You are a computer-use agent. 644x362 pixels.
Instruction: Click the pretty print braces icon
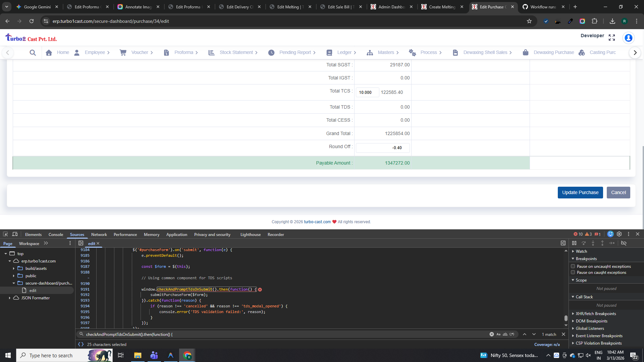[81, 344]
